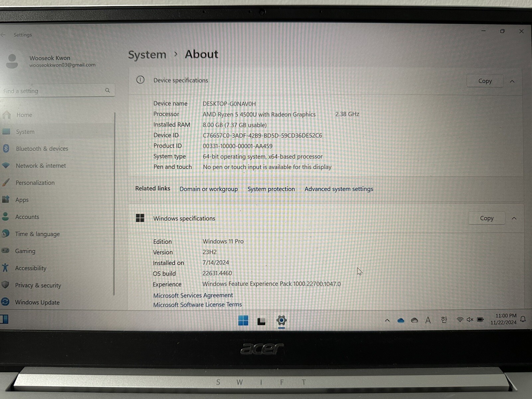
Task: Minimize the Settings window
Action: pyautogui.click(x=483, y=31)
